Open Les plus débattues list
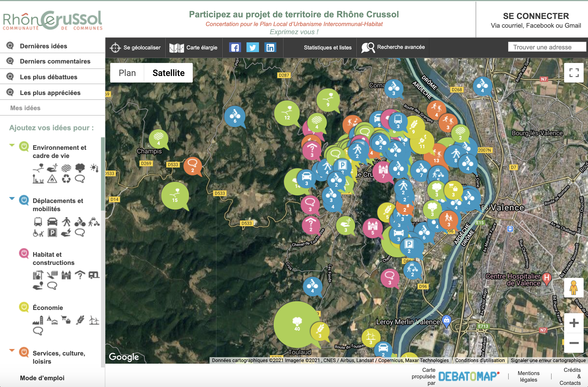This screenshot has height=387, width=588. tap(49, 77)
